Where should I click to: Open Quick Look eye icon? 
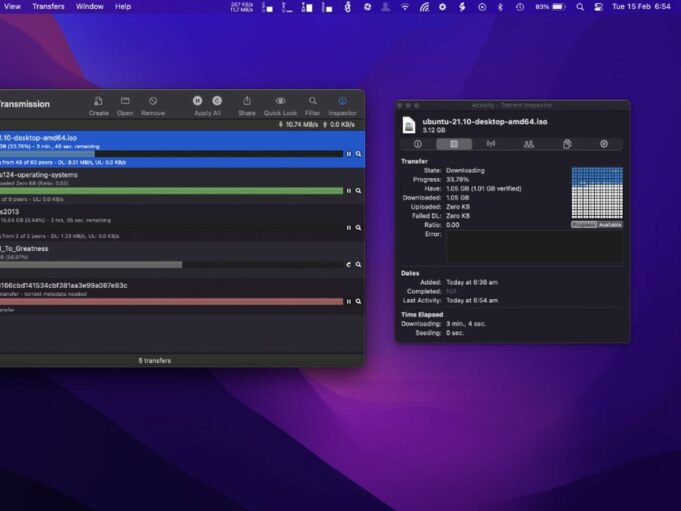point(281,101)
